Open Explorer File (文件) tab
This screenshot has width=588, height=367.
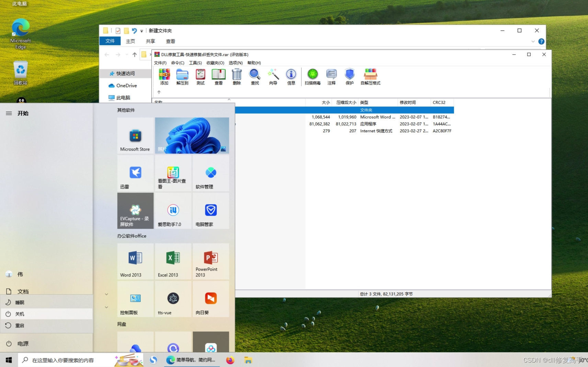click(110, 41)
